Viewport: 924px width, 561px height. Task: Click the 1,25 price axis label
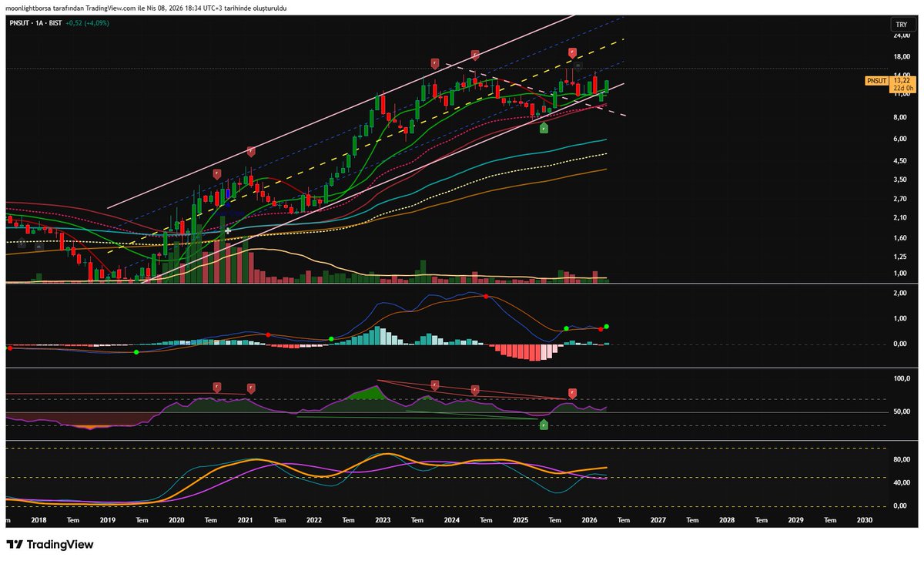(899, 257)
